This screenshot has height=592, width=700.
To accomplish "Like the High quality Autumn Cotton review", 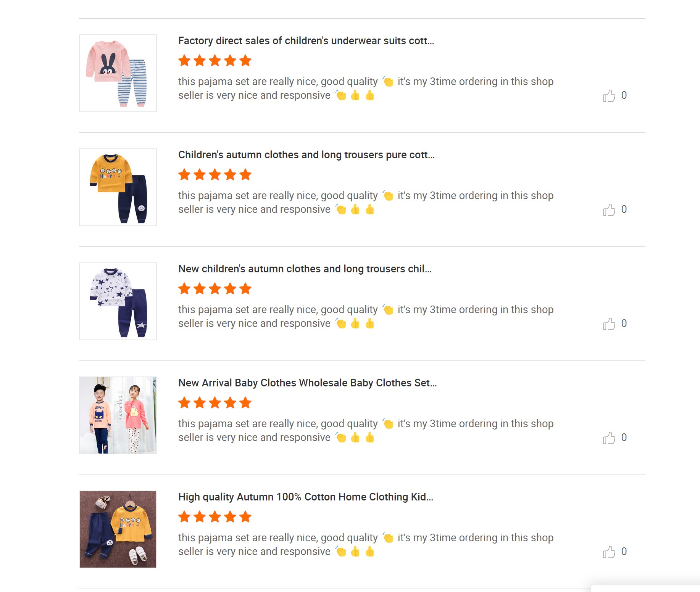I will click(609, 552).
